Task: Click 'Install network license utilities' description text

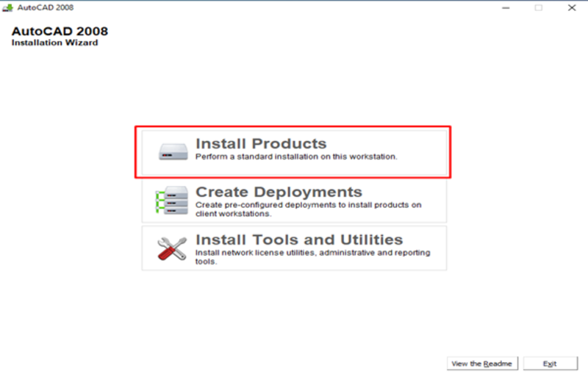Action: 312,257
